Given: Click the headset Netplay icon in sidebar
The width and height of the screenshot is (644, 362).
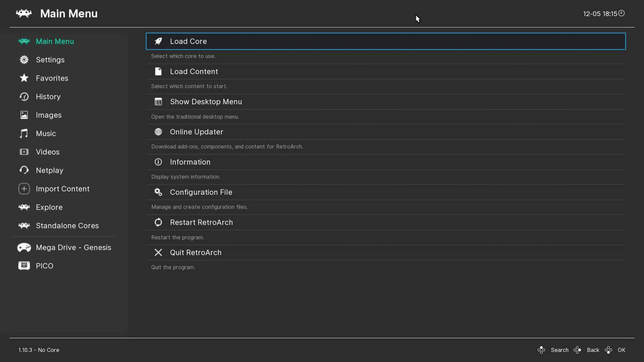Looking at the screenshot, I should point(24,170).
